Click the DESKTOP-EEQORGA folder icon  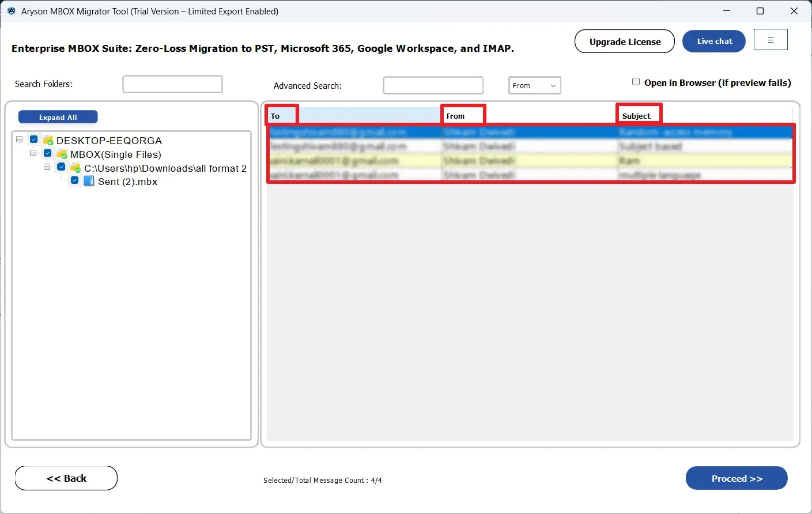[x=48, y=140]
